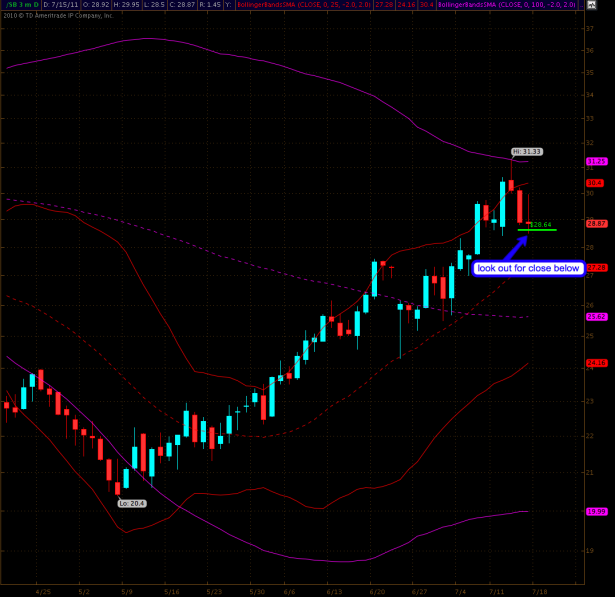
Task: Click the 31.25 magenta price axis label
Action: point(596,161)
